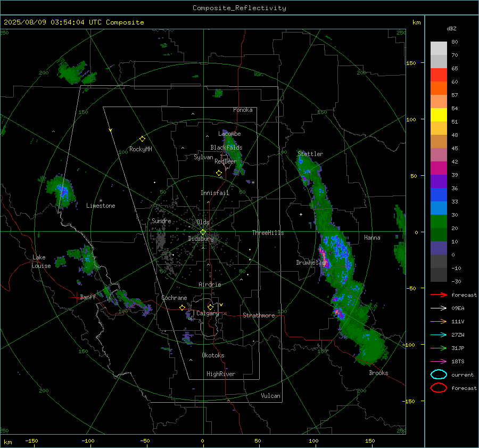
Task: Click the dBZ legend heading
Action: [x=451, y=29]
